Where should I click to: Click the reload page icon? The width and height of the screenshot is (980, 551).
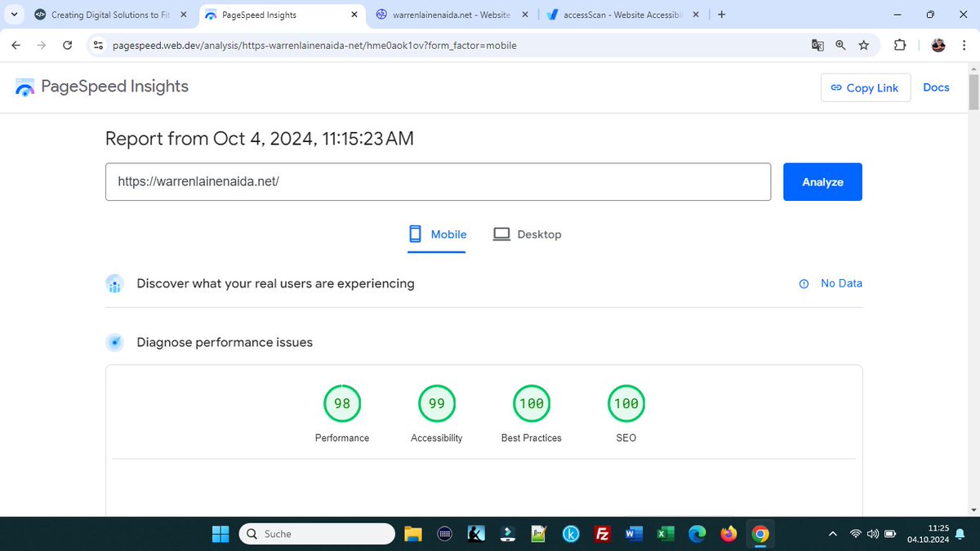pos(67,46)
